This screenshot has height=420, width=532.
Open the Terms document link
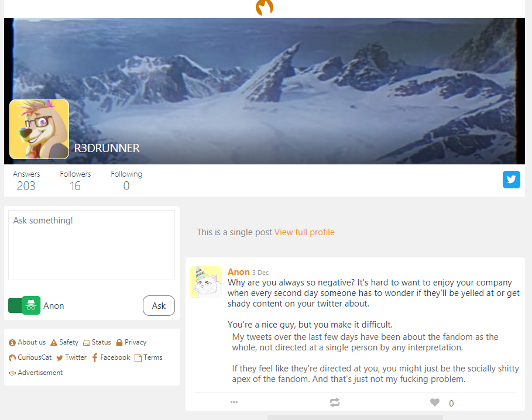point(149,357)
